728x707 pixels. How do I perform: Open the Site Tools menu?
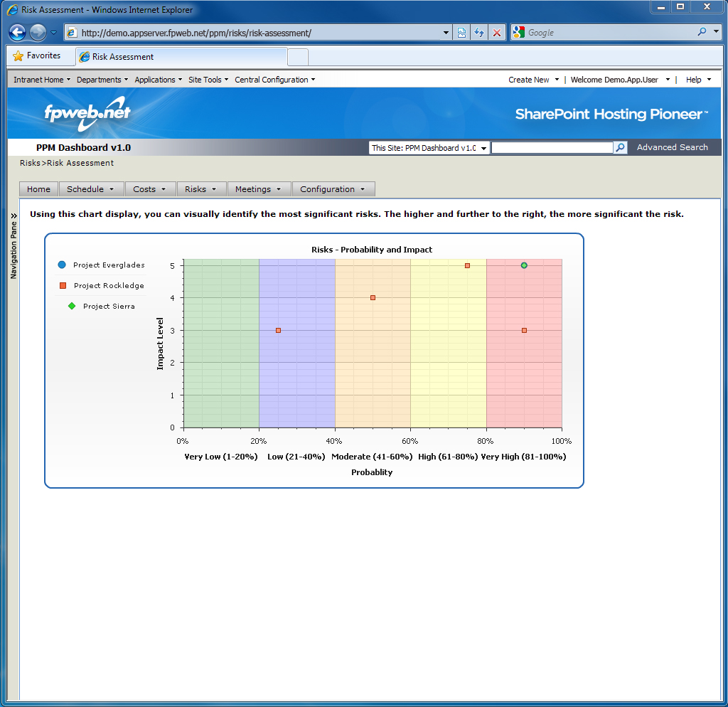(208, 80)
